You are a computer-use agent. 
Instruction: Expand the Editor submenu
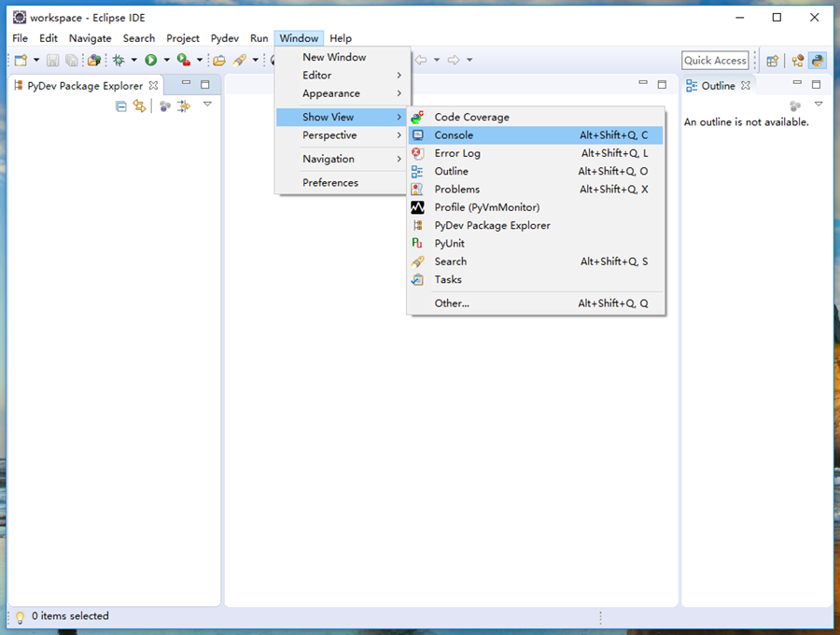[x=343, y=75]
